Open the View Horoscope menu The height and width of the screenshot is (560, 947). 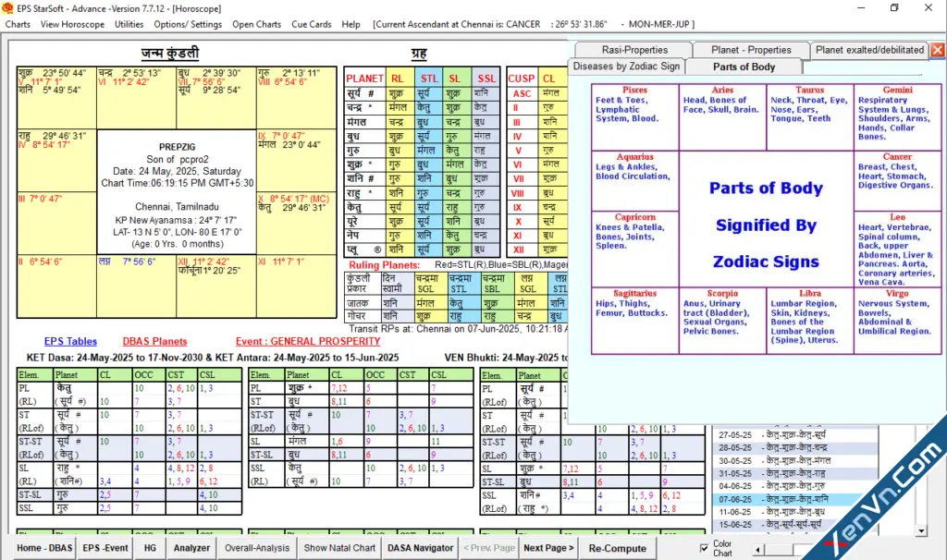pyautogui.click(x=72, y=24)
